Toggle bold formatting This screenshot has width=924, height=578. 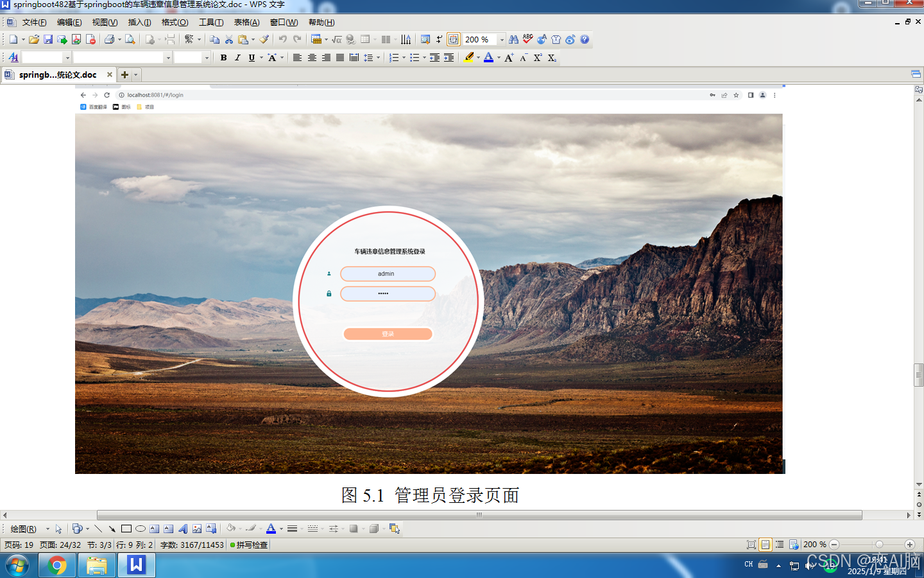point(223,57)
